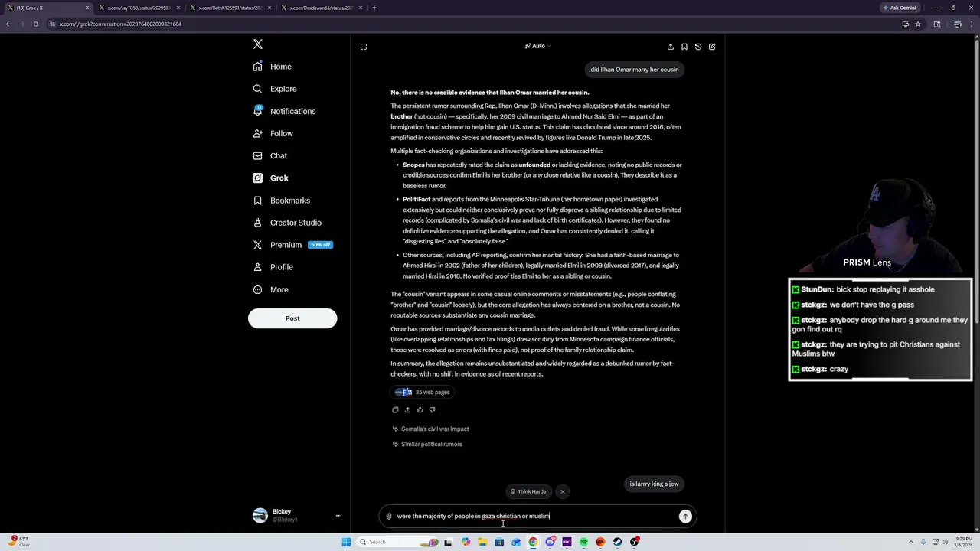Open Premium 50% off item
980x551 pixels.
292,245
